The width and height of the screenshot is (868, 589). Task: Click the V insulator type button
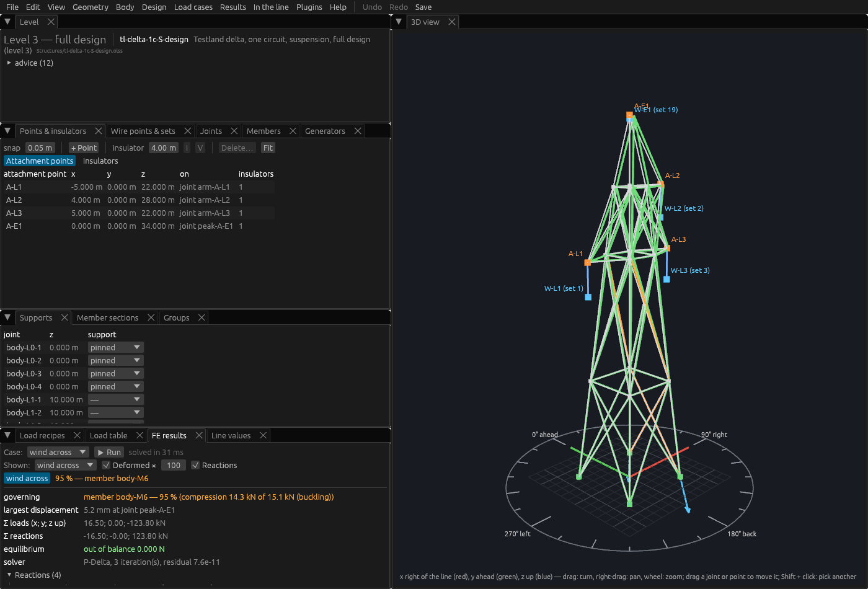click(x=200, y=148)
